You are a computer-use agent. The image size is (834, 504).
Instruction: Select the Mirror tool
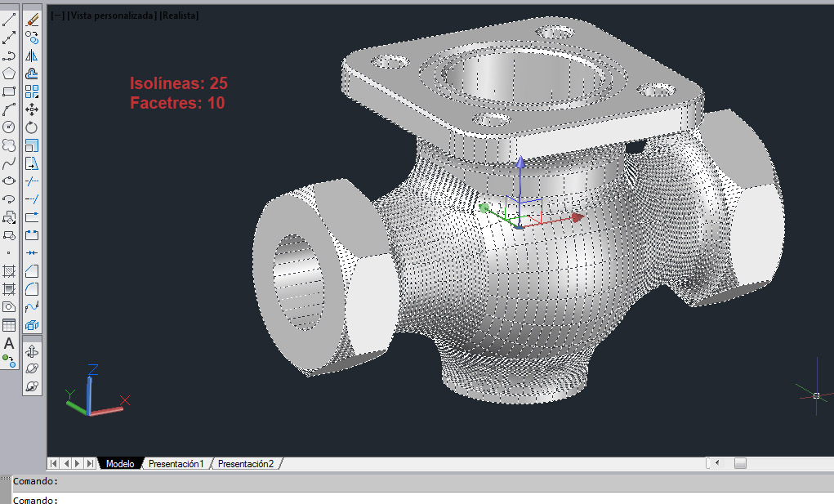pos(32,56)
